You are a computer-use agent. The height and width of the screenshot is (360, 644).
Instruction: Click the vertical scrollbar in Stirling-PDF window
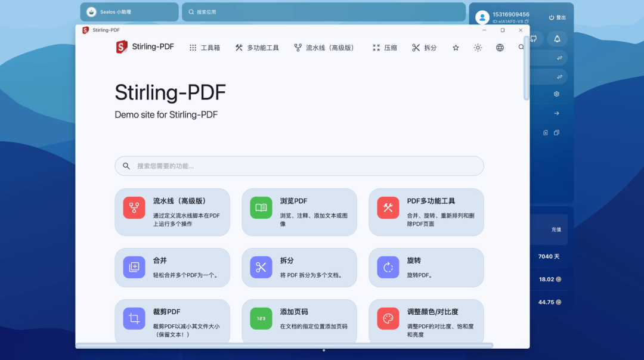[x=526, y=68]
